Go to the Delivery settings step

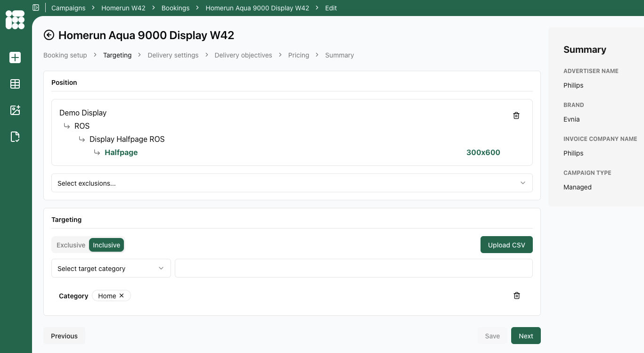[x=173, y=55]
